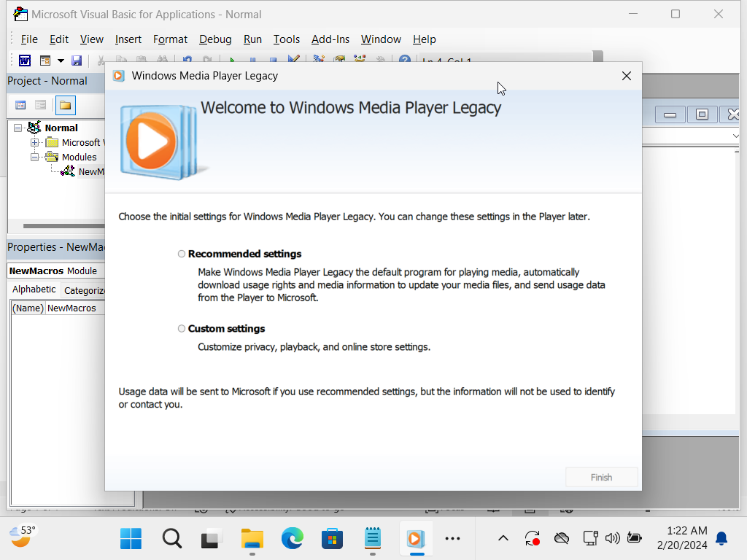
Task: Click the VBA app icon in title bar
Action: (x=20, y=15)
